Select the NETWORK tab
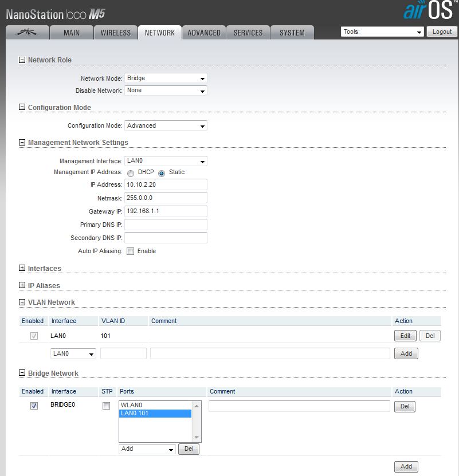Viewport: 459px width, 476px height. [160, 33]
